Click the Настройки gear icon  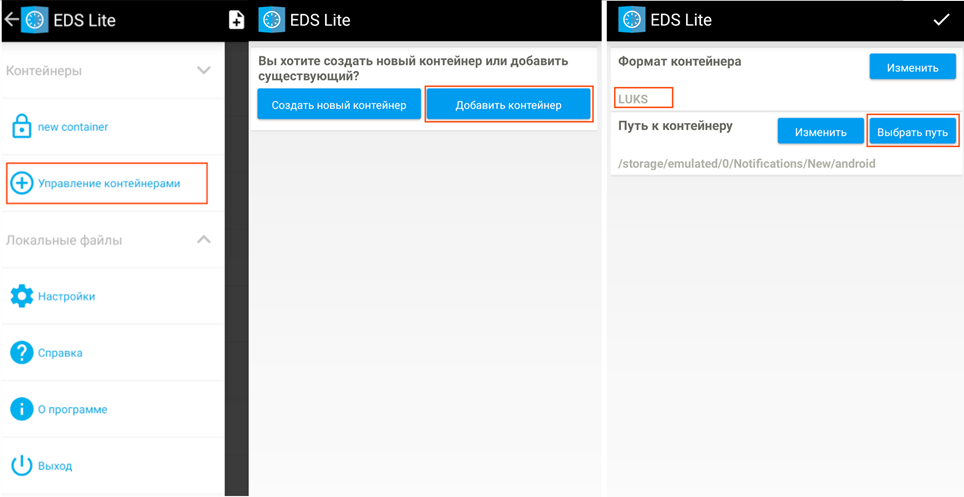[x=21, y=296]
